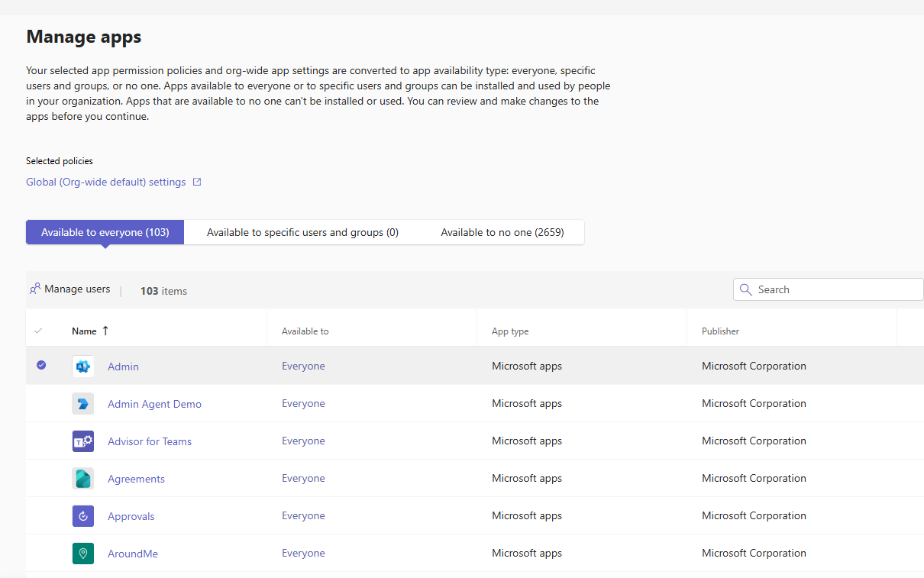924x578 pixels.
Task: Click the Manage users people icon
Action: pos(35,289)
